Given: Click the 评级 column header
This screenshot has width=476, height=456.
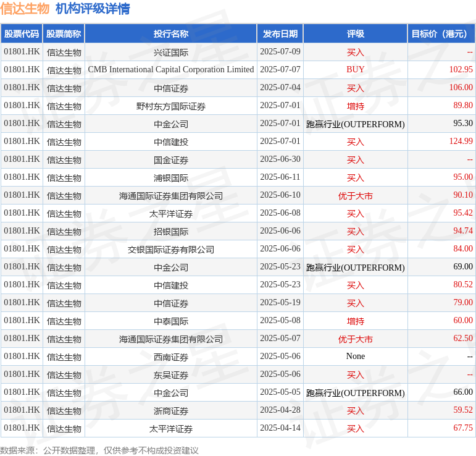Looking at the screenshot, I should tap(355, 34).
